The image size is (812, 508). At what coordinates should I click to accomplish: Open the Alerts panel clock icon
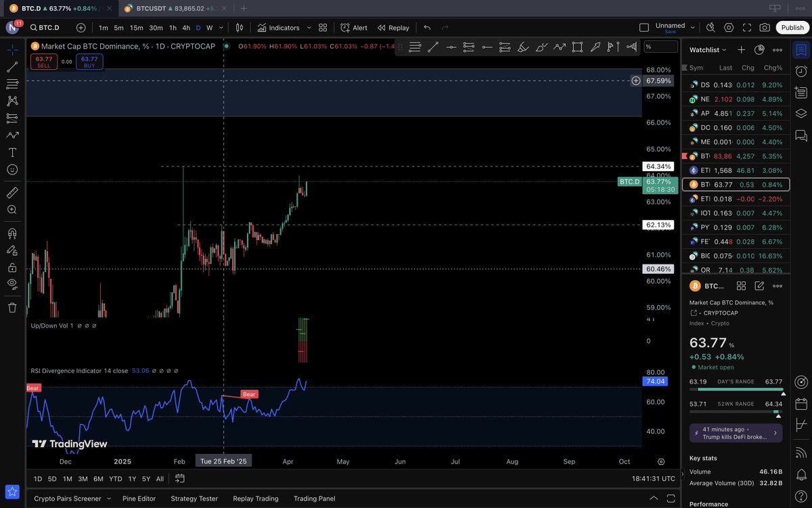point(801,71)
